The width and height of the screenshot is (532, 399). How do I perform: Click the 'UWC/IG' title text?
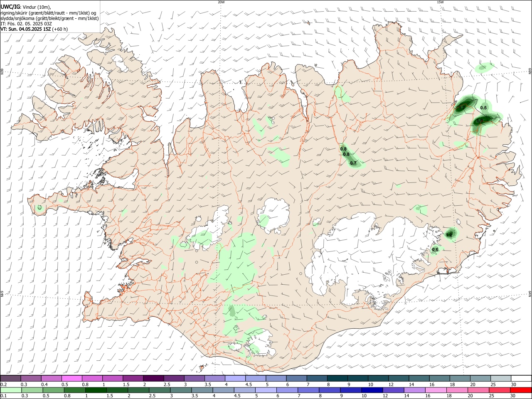coord(10,7)
